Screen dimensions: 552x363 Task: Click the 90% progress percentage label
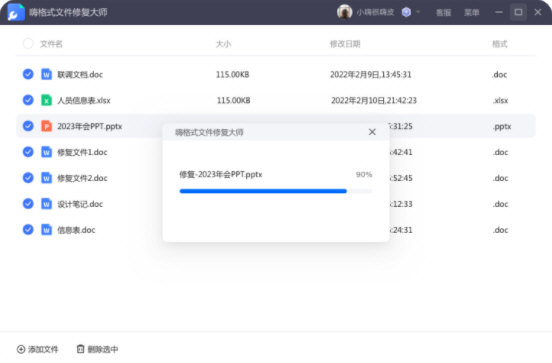(364, 174)
